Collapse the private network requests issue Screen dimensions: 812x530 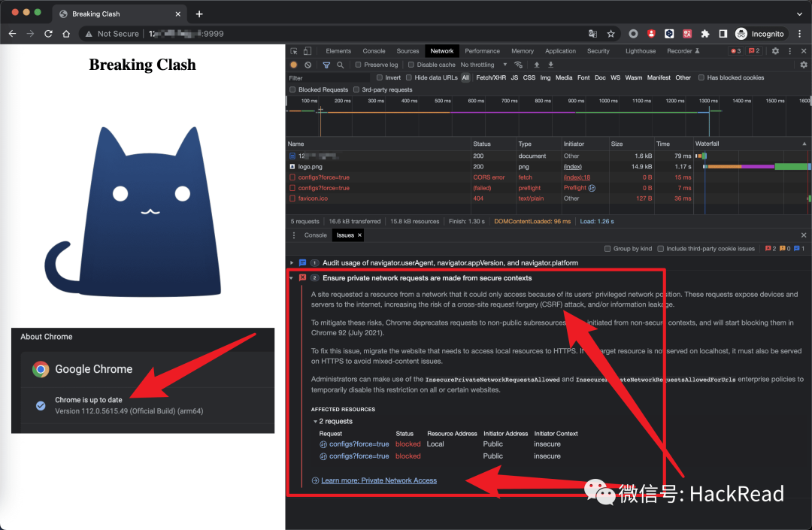click(x=291, y=278)
